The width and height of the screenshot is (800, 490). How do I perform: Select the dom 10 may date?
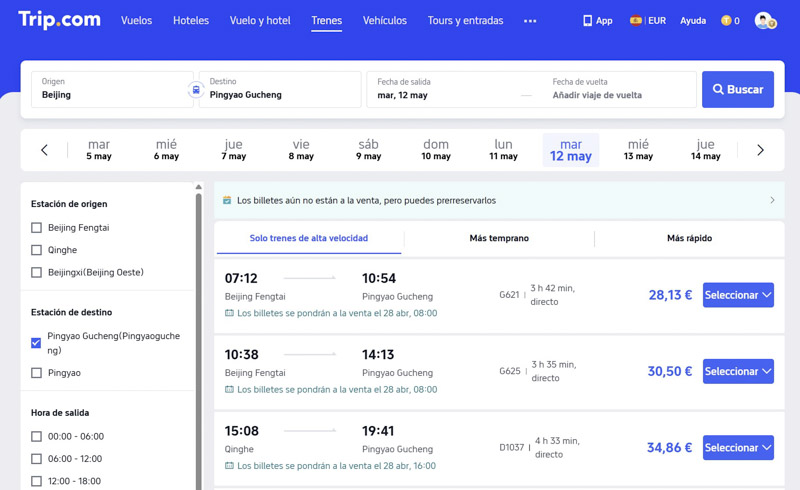436,150
